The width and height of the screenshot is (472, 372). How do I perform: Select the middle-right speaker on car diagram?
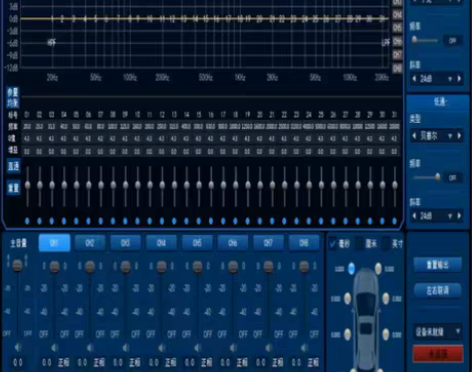[x=386, y=298]
